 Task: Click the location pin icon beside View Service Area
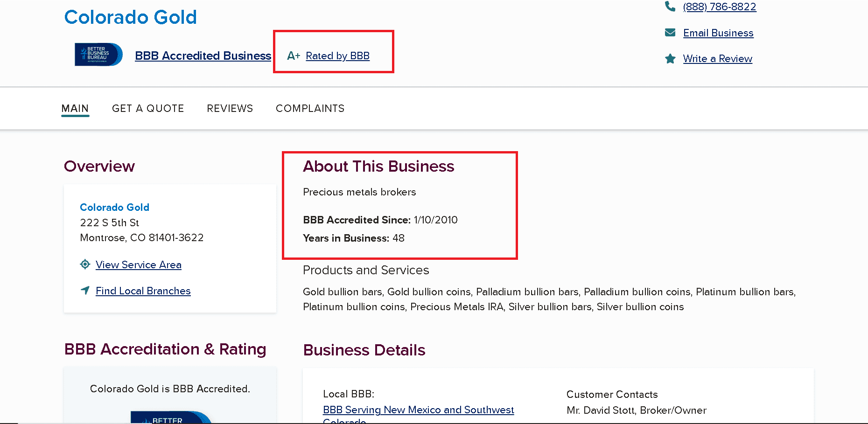pos(85,264)
